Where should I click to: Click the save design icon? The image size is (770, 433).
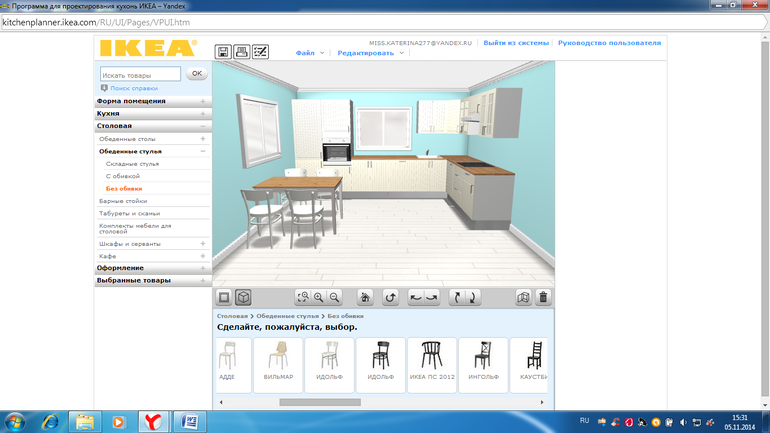(223, 51)
